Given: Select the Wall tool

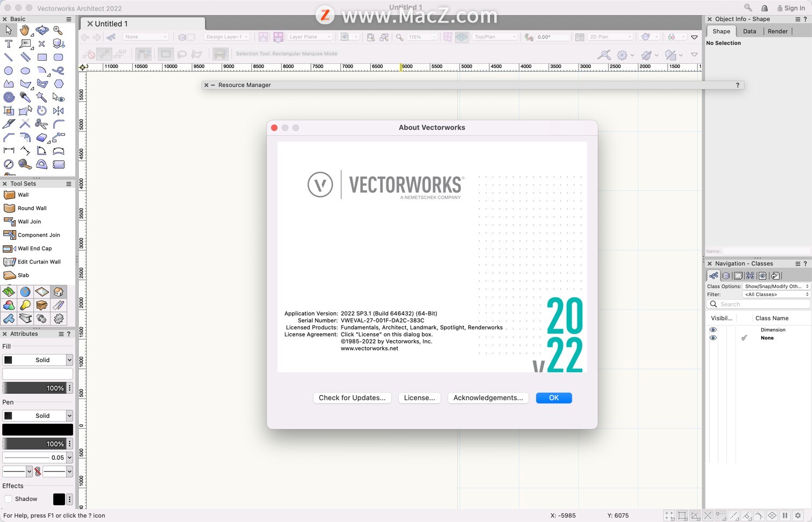Looking at the screenshot, I should click(16, 195).
